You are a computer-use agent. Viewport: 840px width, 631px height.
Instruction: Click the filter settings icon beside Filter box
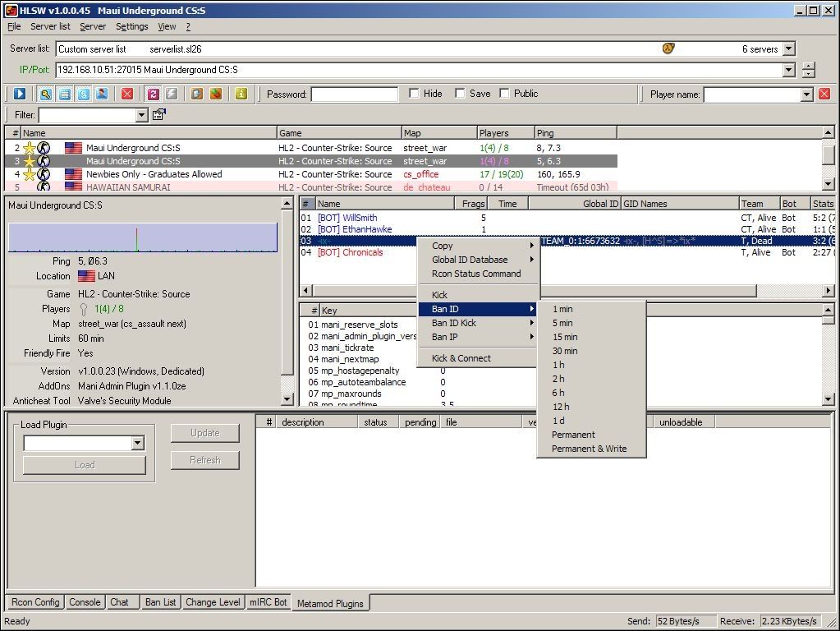coord(159,115)
